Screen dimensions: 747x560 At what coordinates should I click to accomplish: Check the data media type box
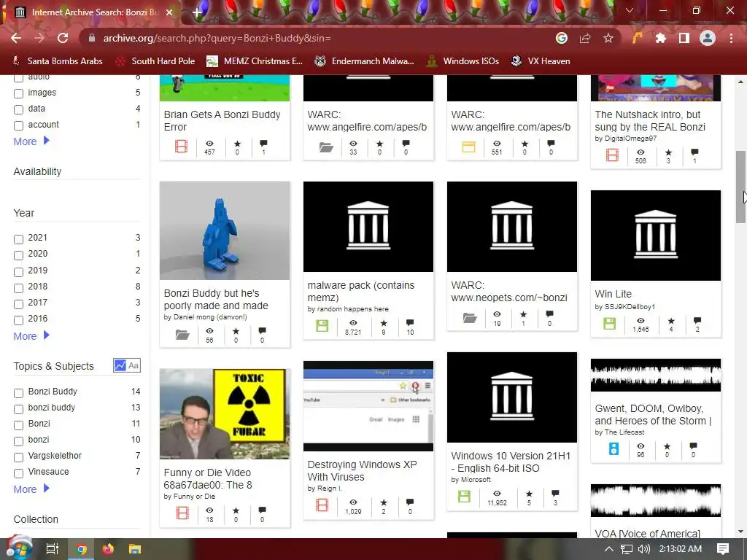point(18,109)
